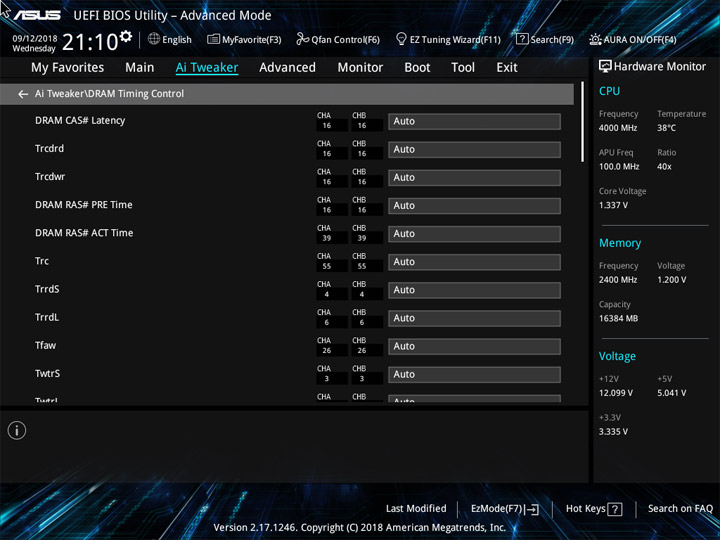This screenshot has width=720, height=540.
Task: Click the back arrow in DRAM Timing Control
Action: pyautogui.click(x=22, y=94)
